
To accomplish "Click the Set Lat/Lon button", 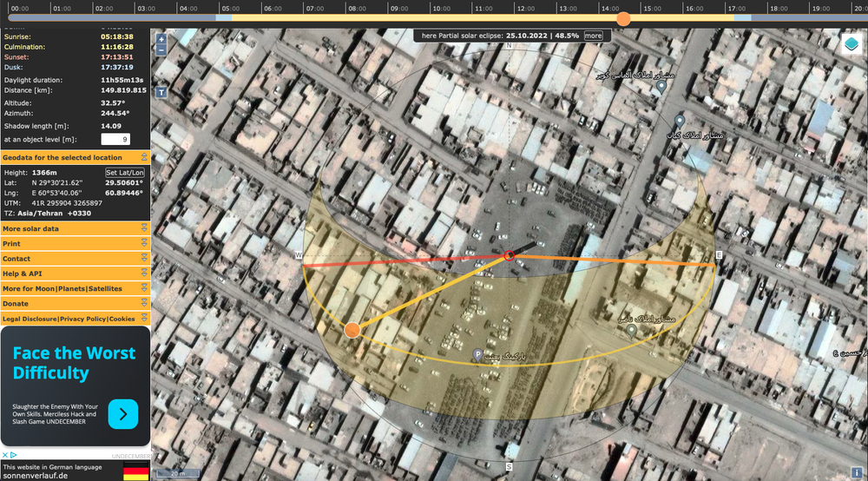I will pyautogui.click(x=124, y=173).
